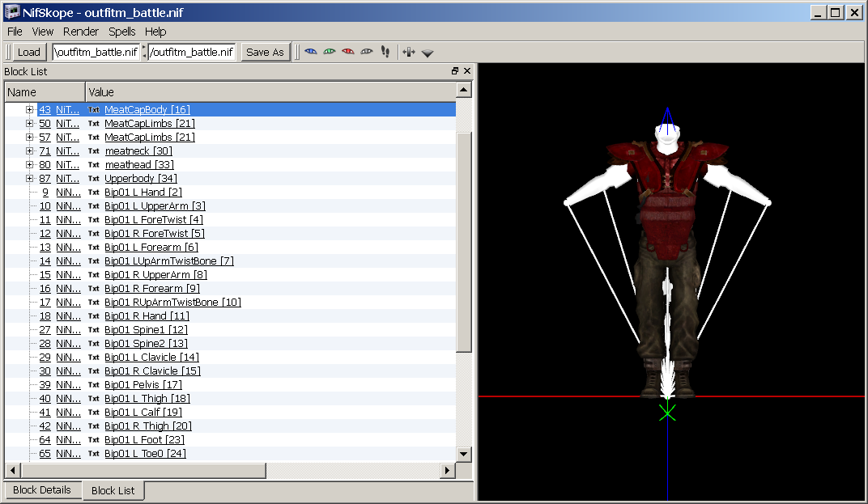
Task: Click the Txt icon beside Bip01 Spine1 [12]
Action: tap(94, 330)
